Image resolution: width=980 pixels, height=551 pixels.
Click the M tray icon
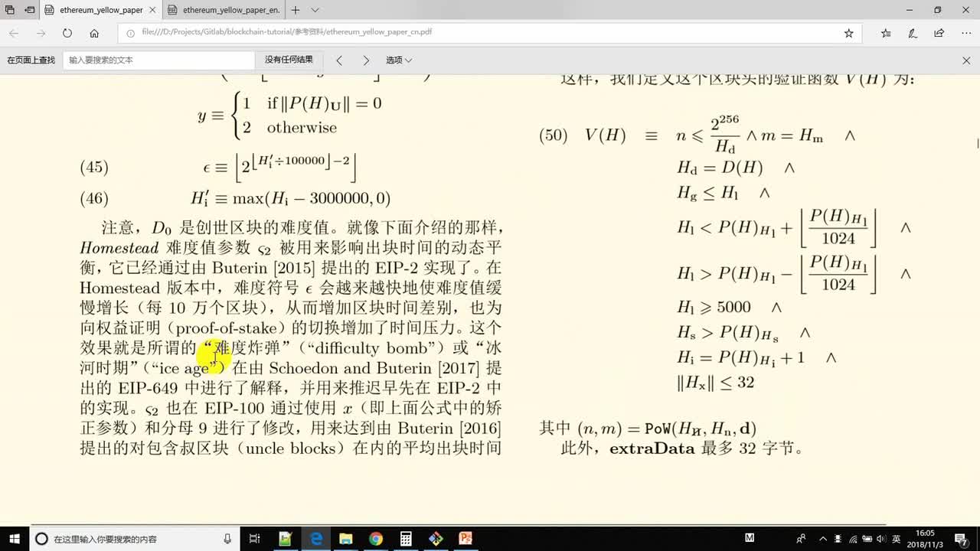tap(750, 538)
